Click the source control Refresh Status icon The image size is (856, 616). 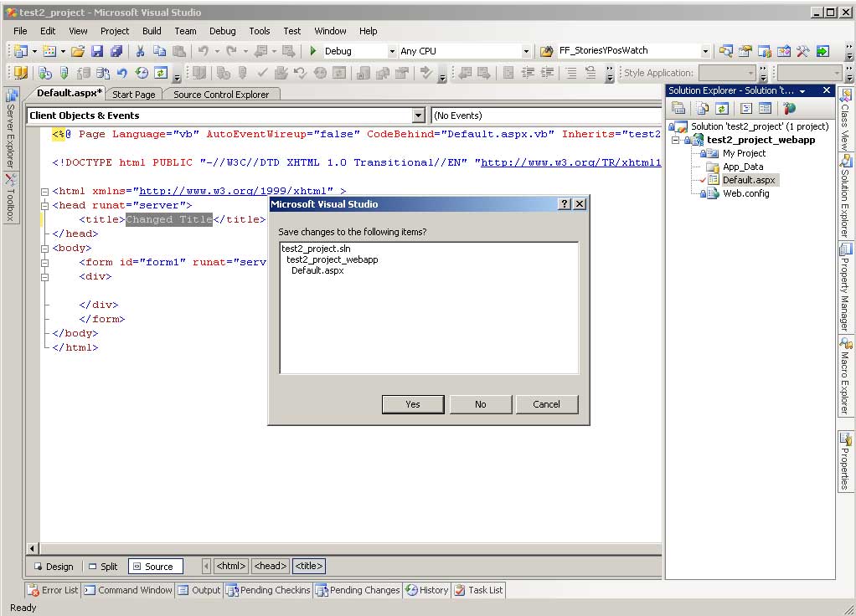click(x=161, y=73)
